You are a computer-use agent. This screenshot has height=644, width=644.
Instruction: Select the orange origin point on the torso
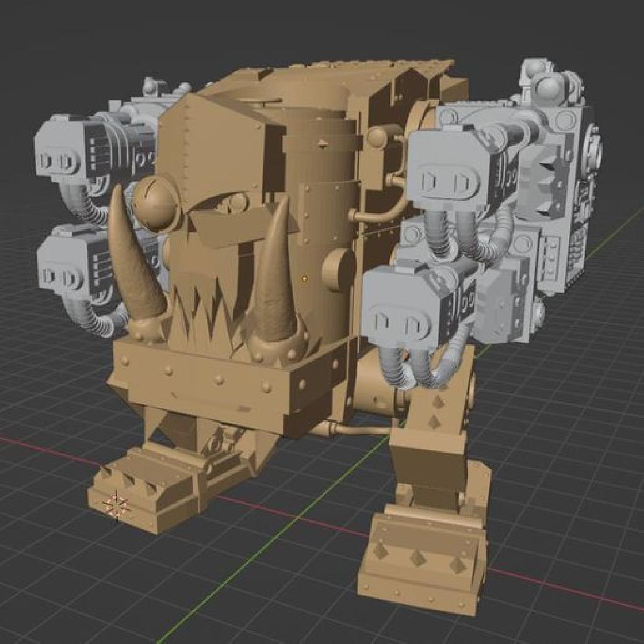click(304, 279)
